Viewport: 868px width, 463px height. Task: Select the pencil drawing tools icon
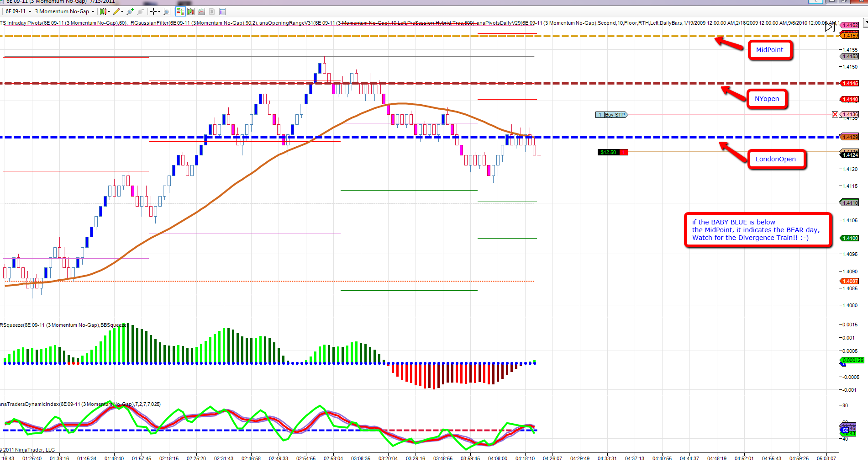pos(116,11)
